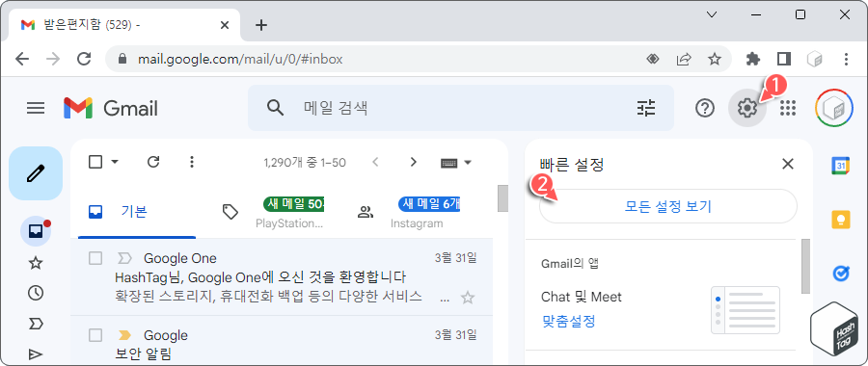
Task: Open the Google One welcome email subject
Action: pyautogui.click(x=260, y=276)
